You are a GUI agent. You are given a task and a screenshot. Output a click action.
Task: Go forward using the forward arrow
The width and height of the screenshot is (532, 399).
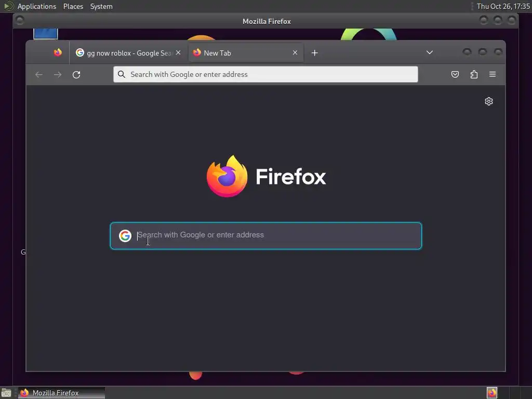point(58,75)
